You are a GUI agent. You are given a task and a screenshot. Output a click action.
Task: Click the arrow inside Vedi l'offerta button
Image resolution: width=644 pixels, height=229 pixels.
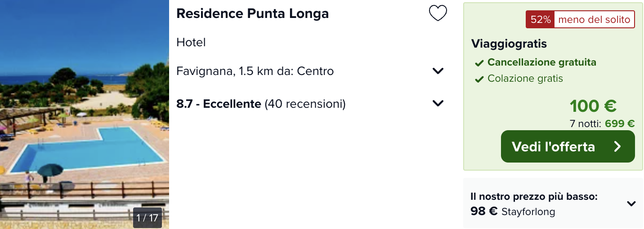tap(617, 147)
